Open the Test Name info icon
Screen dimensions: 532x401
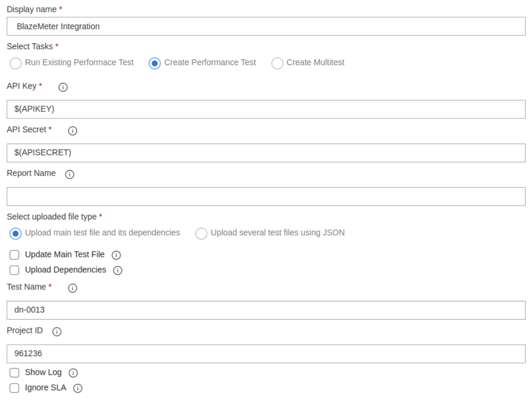click(72, 288)
